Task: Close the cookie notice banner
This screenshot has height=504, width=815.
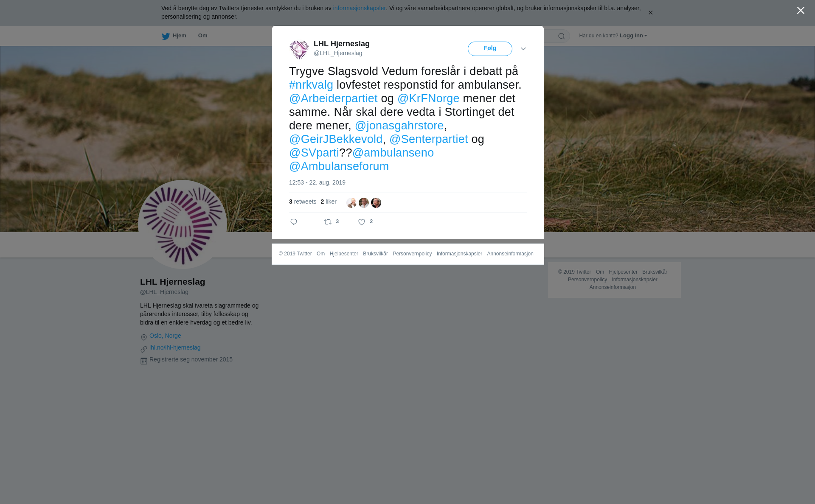Action: coord(650,13)
